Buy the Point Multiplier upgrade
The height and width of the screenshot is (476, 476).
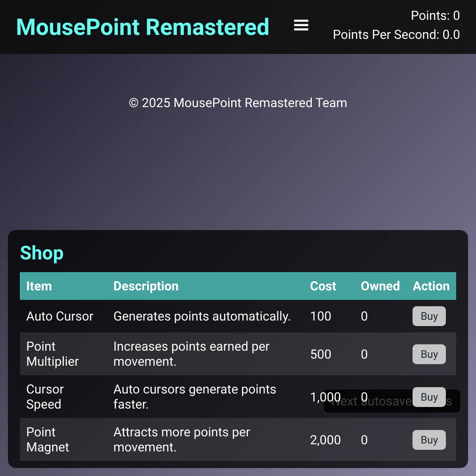(x=429, y=354)
